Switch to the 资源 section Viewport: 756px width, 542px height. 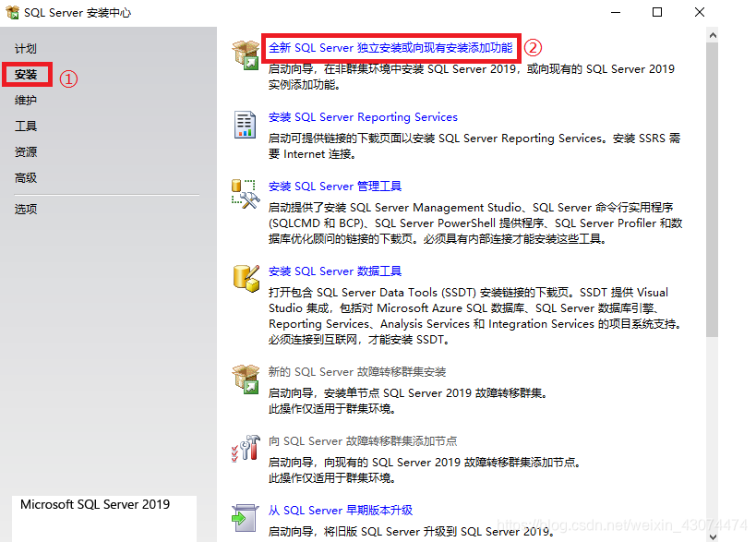point(26,152)
